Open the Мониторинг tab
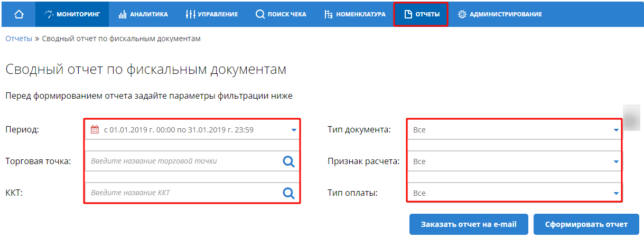Image resolution: width=644 pixels, height=238 pixels. tap(72, 14)
